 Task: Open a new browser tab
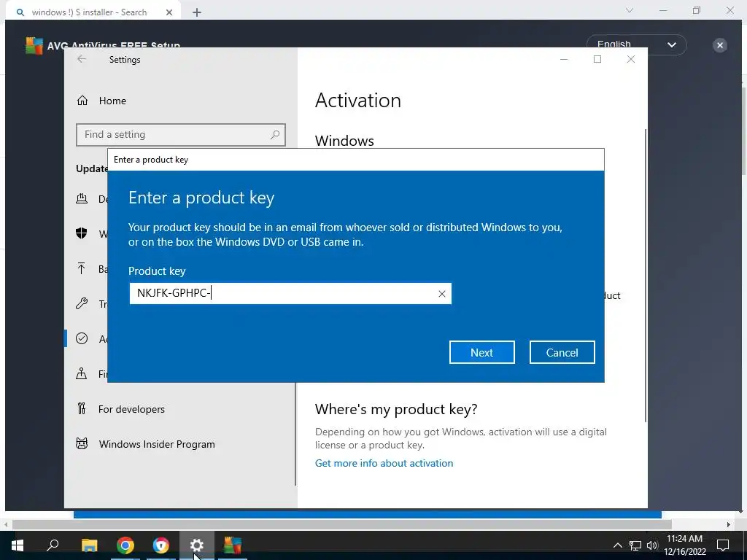(x=197, y=12)
